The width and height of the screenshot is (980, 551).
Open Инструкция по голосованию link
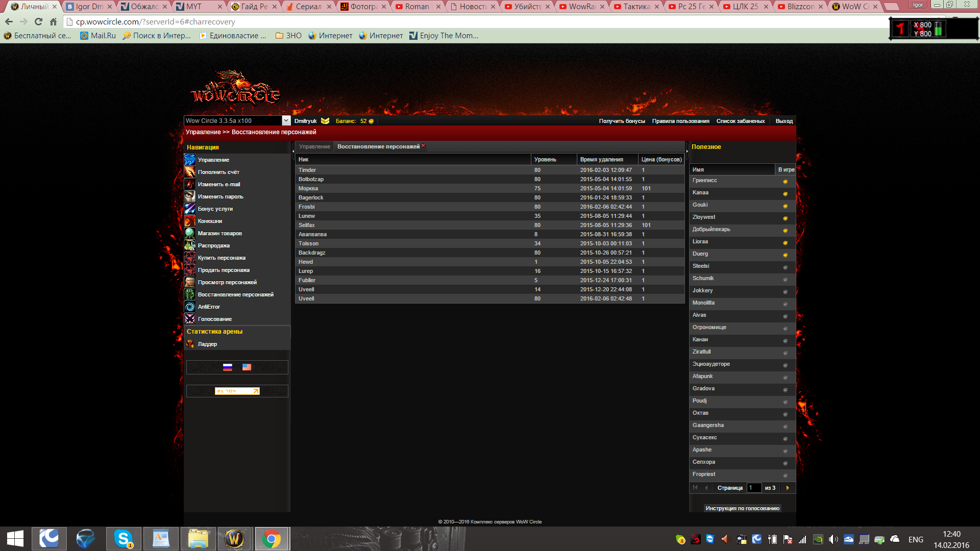742,508
